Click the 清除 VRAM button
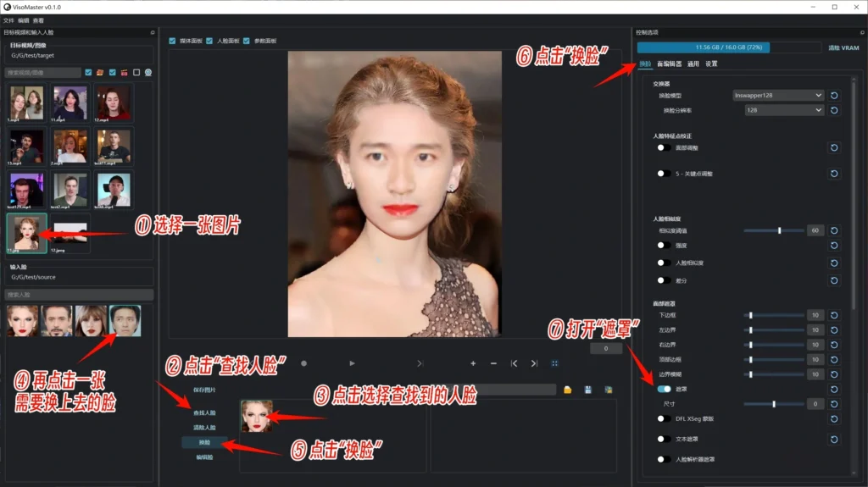The height and width of the screenshot is (487, 868). [843, 48]
